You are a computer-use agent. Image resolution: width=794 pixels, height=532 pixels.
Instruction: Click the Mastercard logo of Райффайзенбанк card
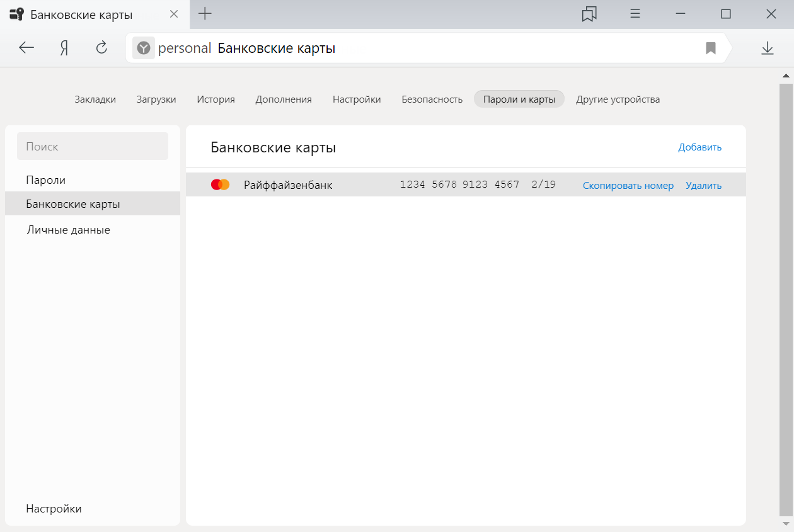[220, 184]
